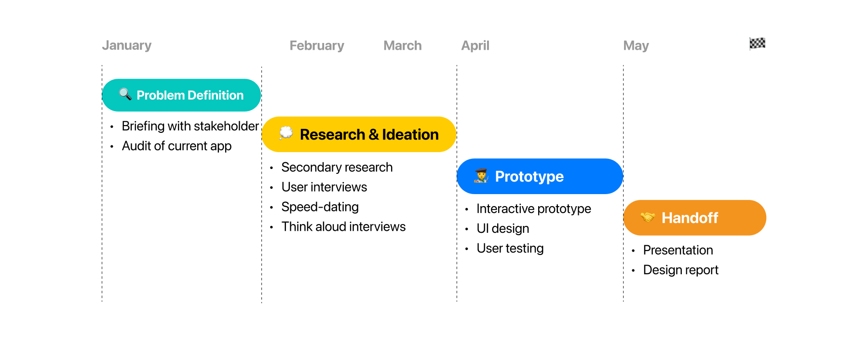
Task: Click the May month label
Action: [x=636, y=46]
